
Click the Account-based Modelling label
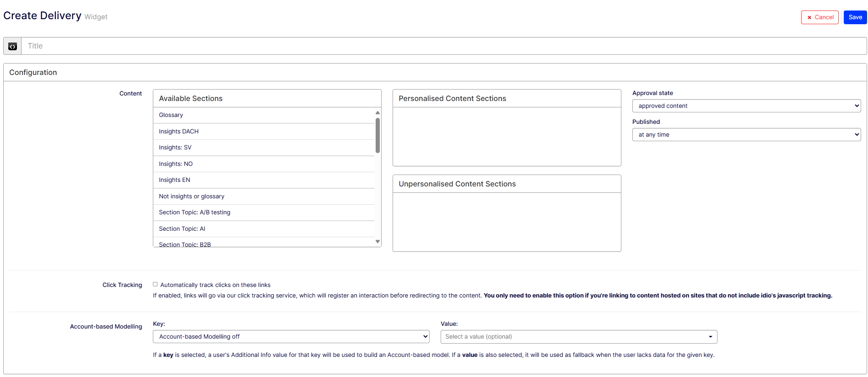tap(106, 327)
